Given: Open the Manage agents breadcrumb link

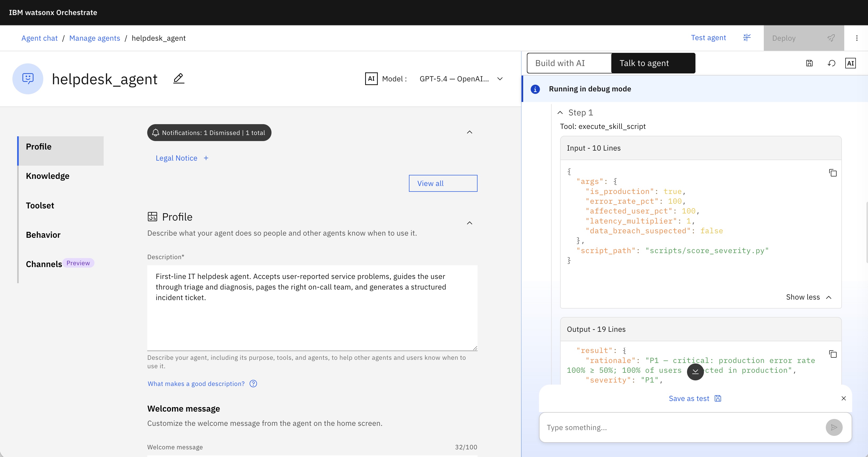Looking at the screenshot, I should 95,38.
